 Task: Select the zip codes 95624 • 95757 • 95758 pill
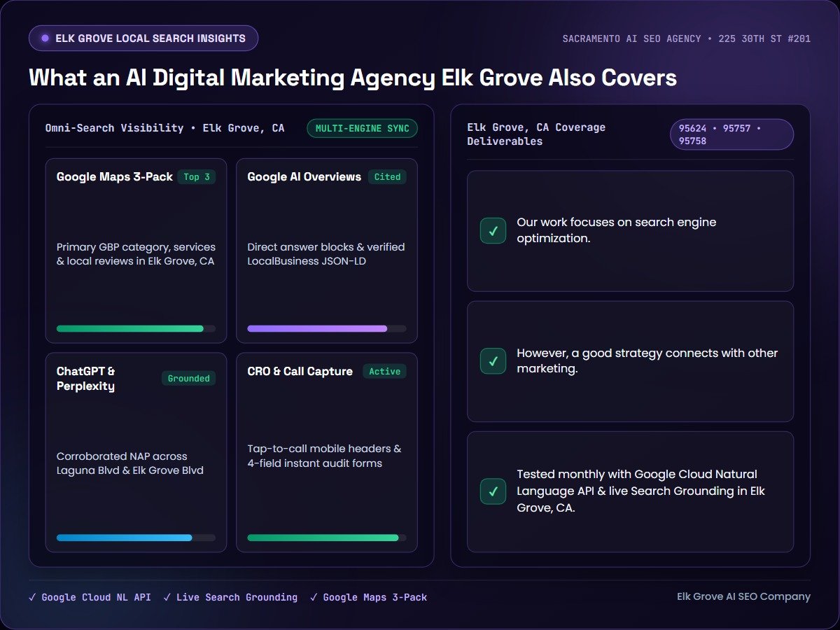click(x=731, y=134)
